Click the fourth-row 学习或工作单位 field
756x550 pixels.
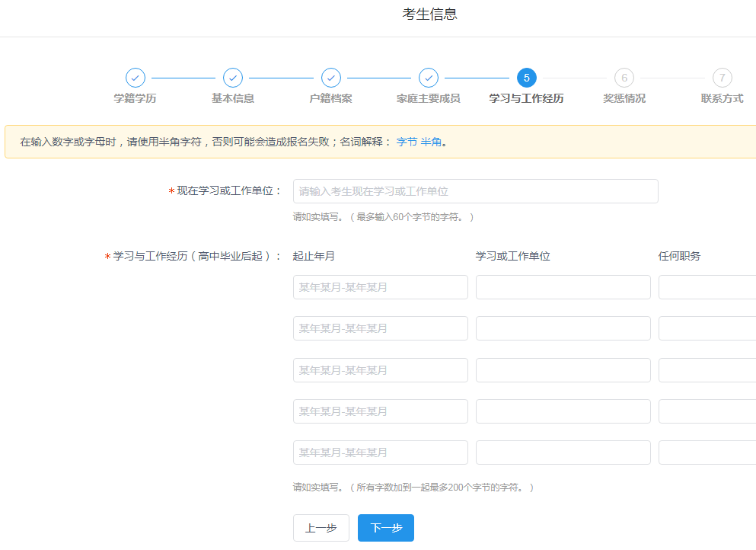(x=563, y=411)
